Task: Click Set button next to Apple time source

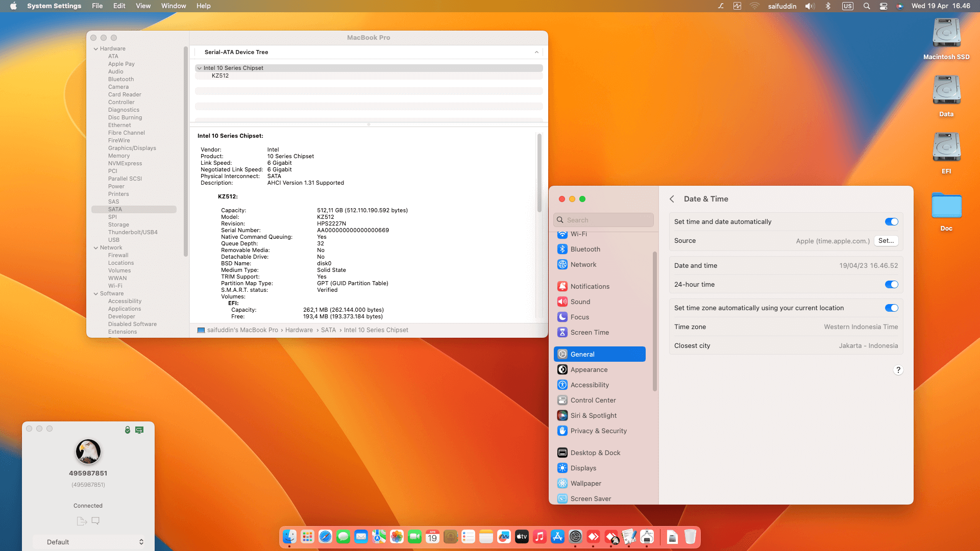Action: [x=886, y=240]
